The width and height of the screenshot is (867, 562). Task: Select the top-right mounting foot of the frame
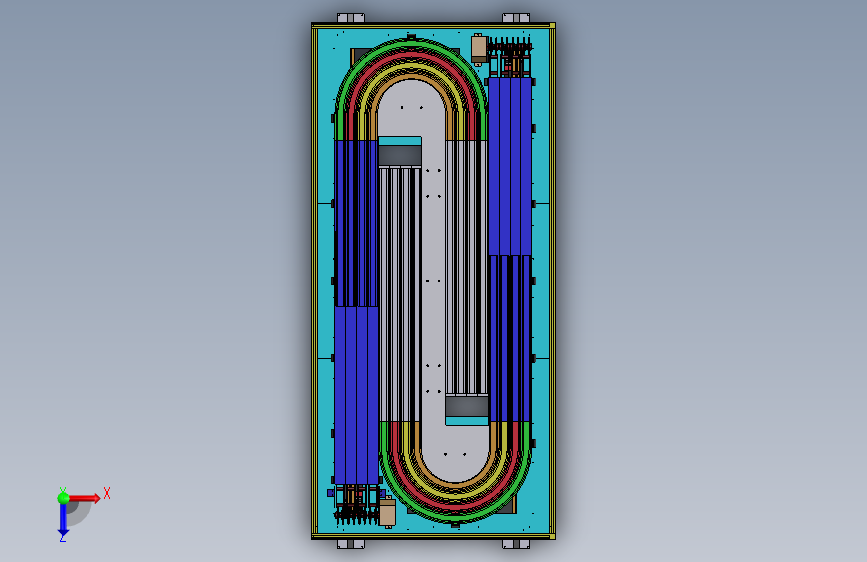(516, 18)
